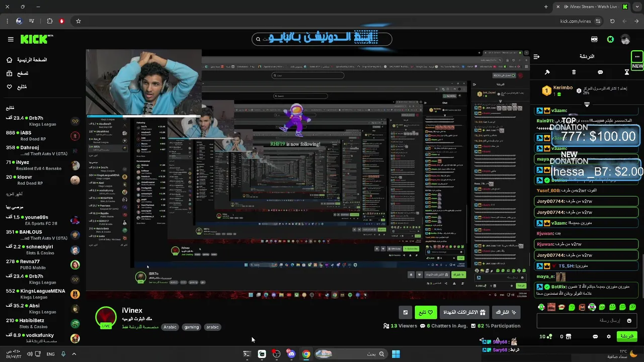Screen dimensions: 644x362
Task: Open Chrome extensions puzzle icon
Action: [50, 21]
